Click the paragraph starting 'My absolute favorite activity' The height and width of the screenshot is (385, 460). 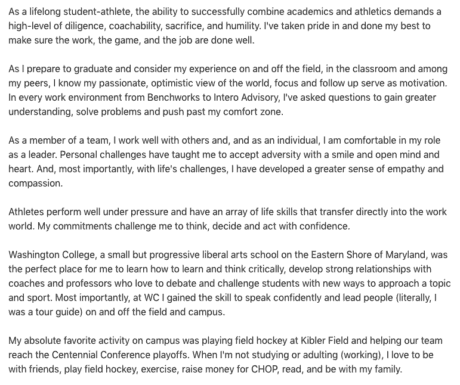tap(225, 355)
